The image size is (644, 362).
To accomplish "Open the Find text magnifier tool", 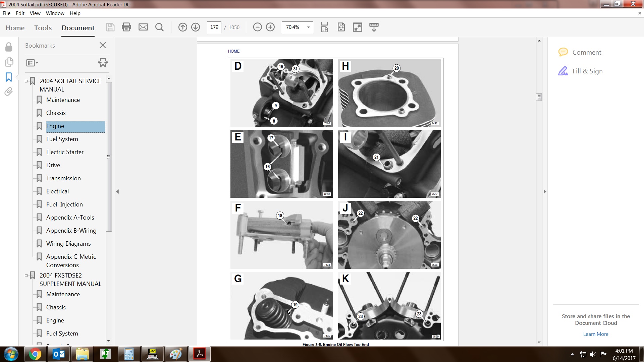I will [159, 27].
